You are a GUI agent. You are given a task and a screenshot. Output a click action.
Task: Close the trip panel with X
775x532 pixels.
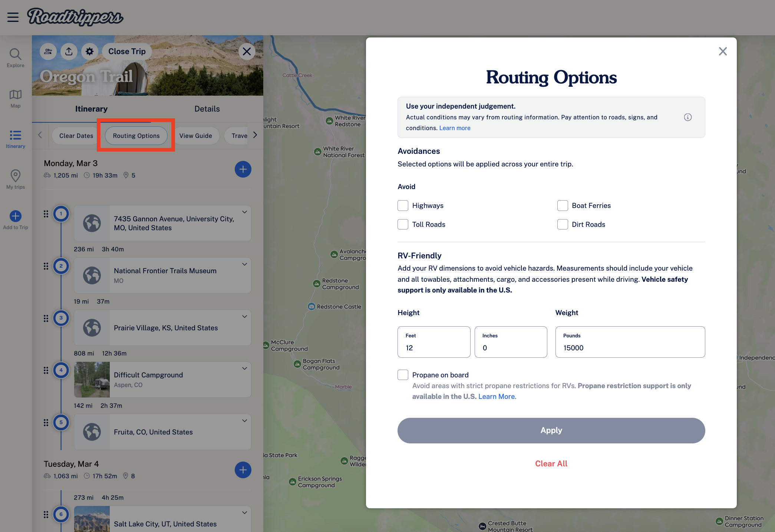click(247, 52)
